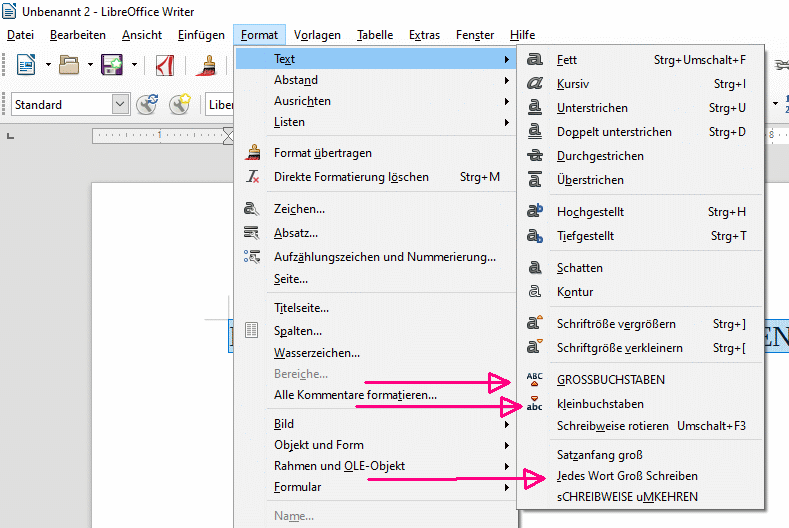Choose Alle Kommentare formatieren...

coord(376,395)
